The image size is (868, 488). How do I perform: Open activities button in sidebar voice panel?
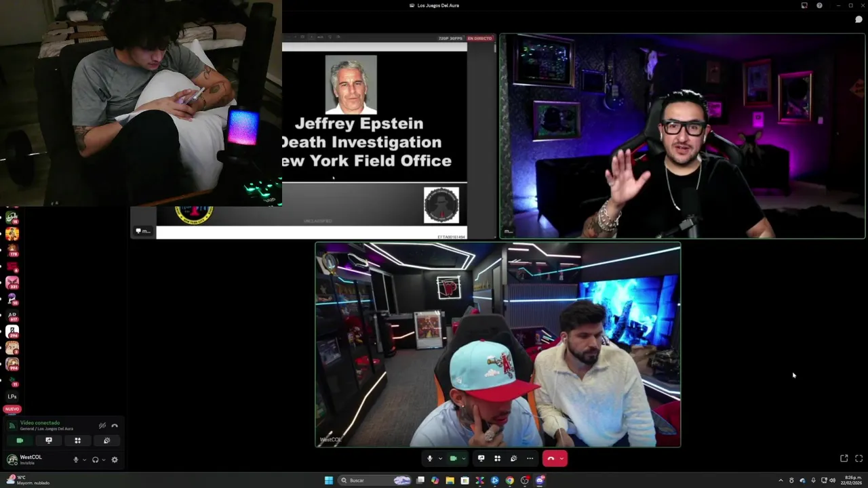click(x=77, y=441)
